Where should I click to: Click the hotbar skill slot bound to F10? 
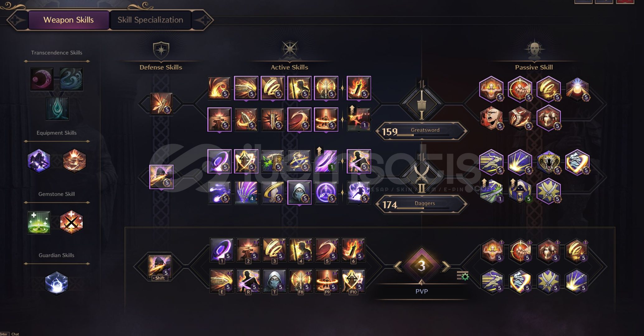pos(353,281)
